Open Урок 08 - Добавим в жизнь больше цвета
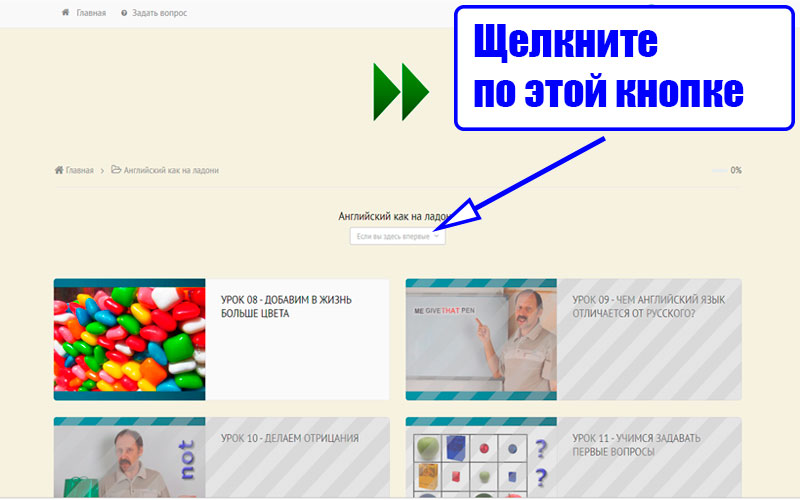800x500 pixels. tap(286, 307)
